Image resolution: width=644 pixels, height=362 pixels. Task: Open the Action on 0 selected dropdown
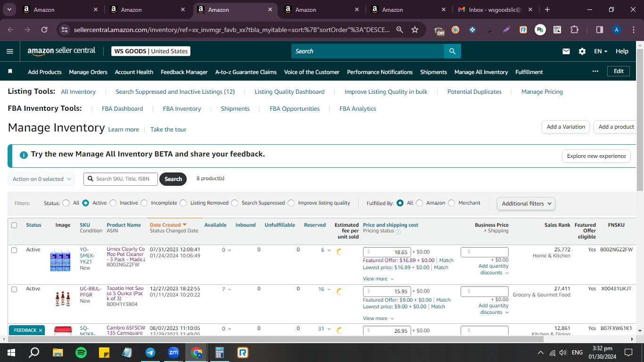tap(41, 179)
